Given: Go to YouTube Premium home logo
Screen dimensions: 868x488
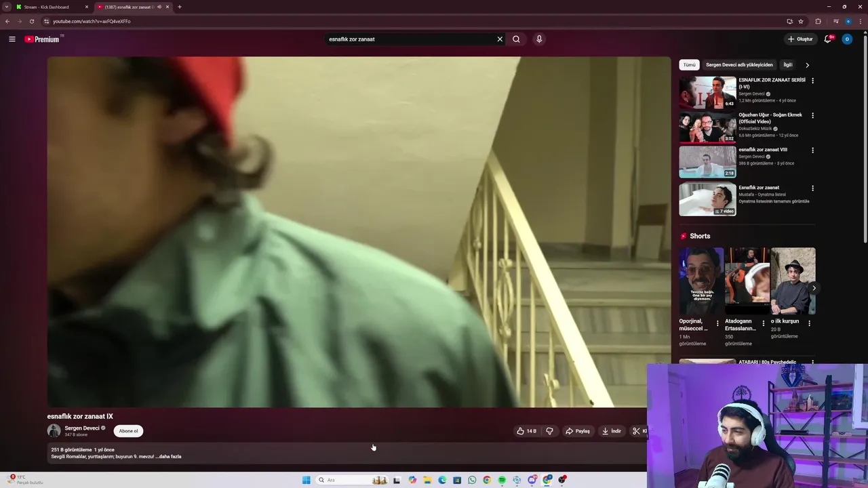Looking at the screenshot, I should point(42,39).
